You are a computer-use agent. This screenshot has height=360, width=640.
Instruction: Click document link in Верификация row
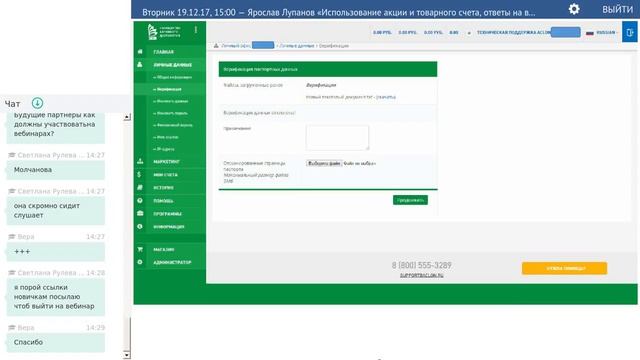coord(386,97)
